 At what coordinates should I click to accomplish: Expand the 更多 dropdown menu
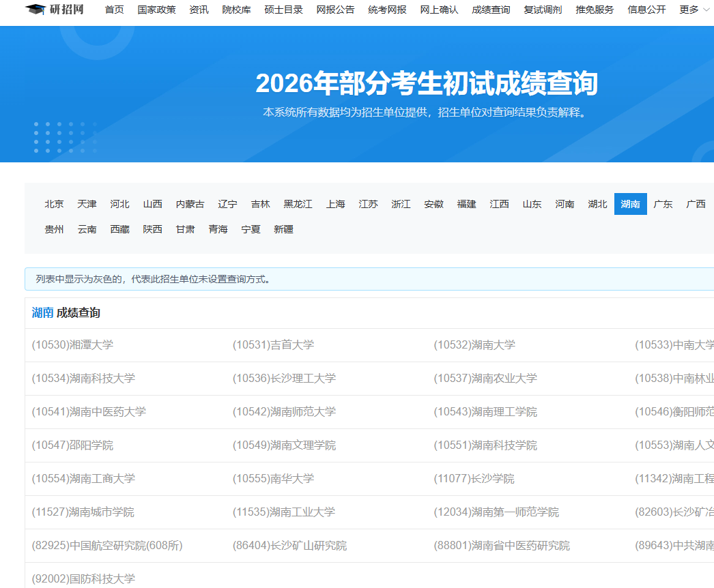694,10
